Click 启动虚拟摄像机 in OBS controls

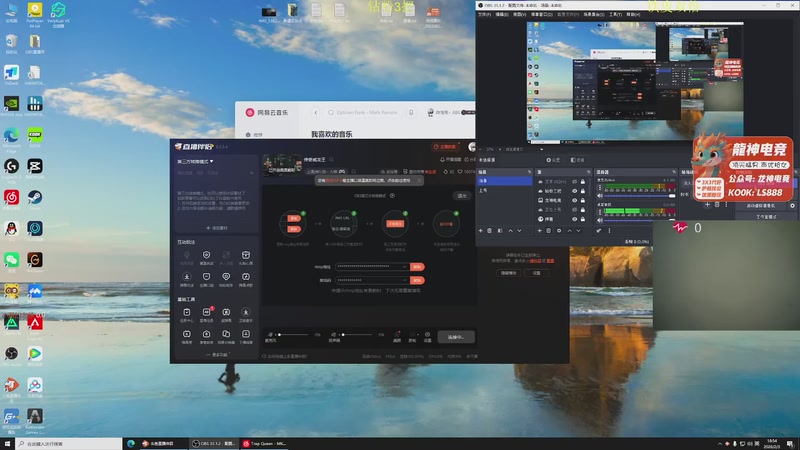(x=760, y=206)
